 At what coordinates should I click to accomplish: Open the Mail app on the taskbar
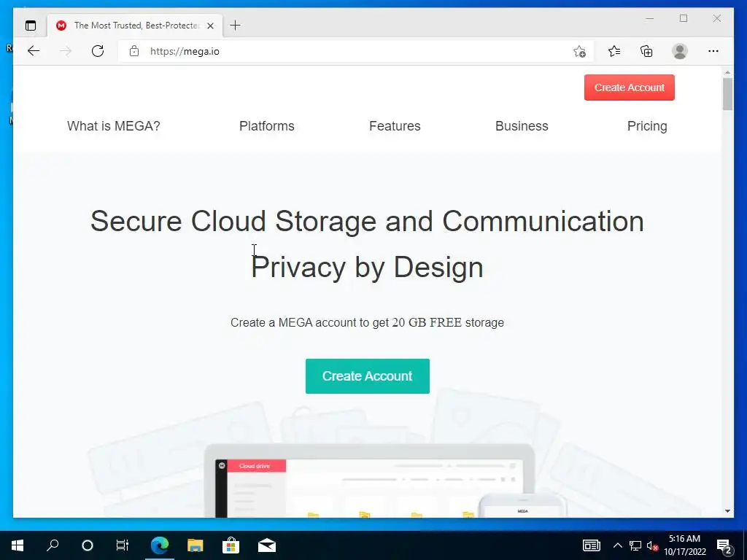pos(267,545)
